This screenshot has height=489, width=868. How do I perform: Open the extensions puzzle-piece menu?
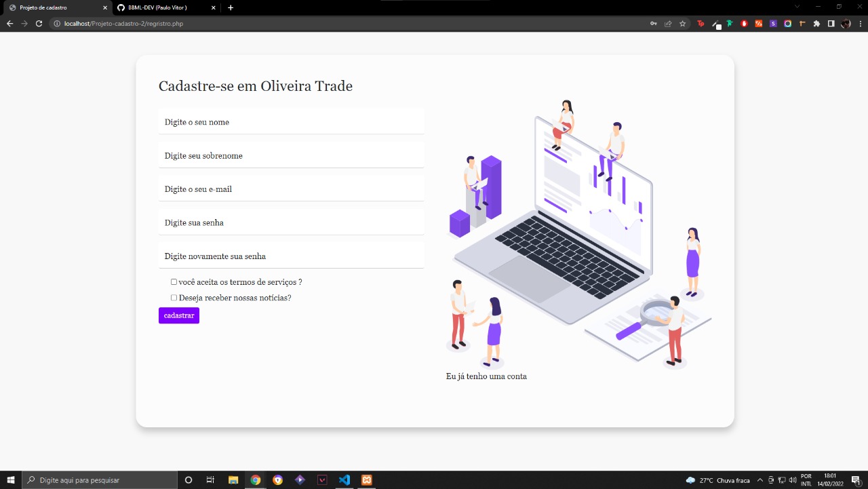point(816,23)
